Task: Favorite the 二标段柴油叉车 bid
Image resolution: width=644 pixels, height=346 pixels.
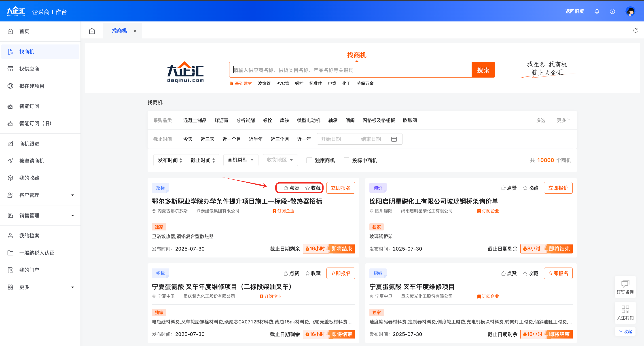Action: [313, 273]
